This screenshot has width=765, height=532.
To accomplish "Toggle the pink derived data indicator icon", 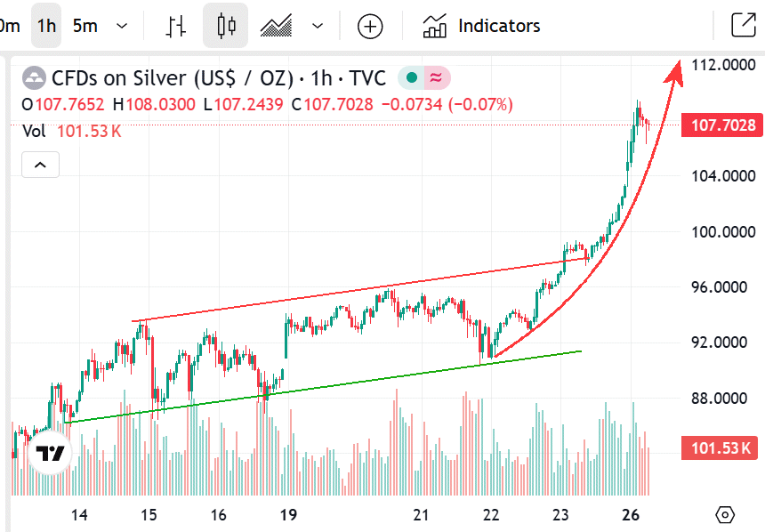I will [436, 78].
